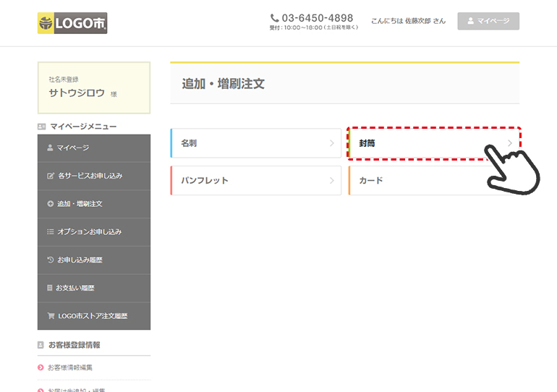Open オプションお申し込み menu item
This screenshot has height=392, width=557.
coord(94,232)
